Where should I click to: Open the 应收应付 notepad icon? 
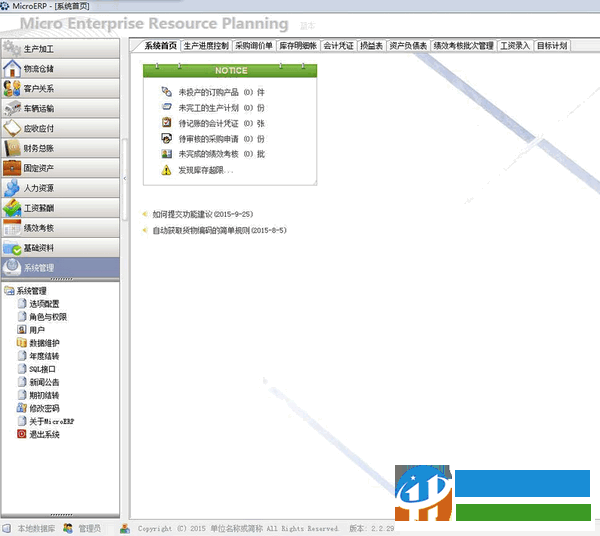[12, 128]
